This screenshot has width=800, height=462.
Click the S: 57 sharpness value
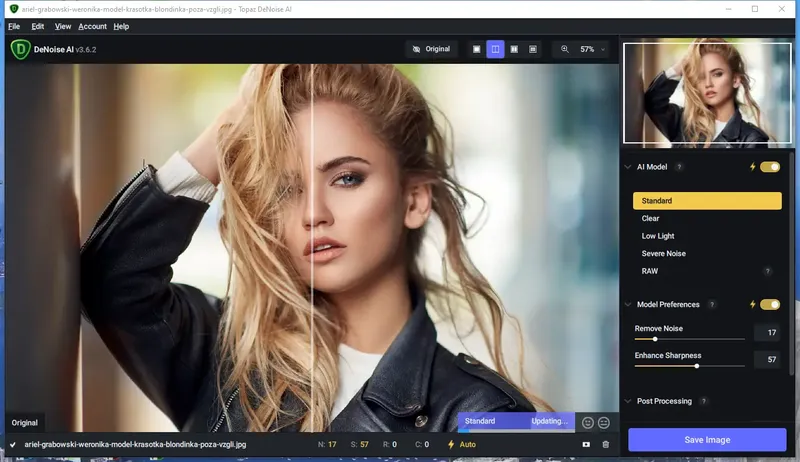pyautogui.click(x=359, y=445)
